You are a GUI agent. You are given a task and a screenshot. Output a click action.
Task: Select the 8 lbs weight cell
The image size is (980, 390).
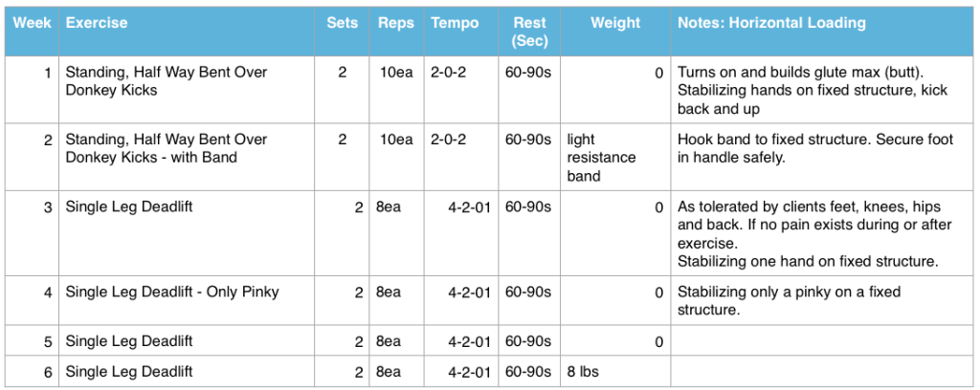(615, 372)
